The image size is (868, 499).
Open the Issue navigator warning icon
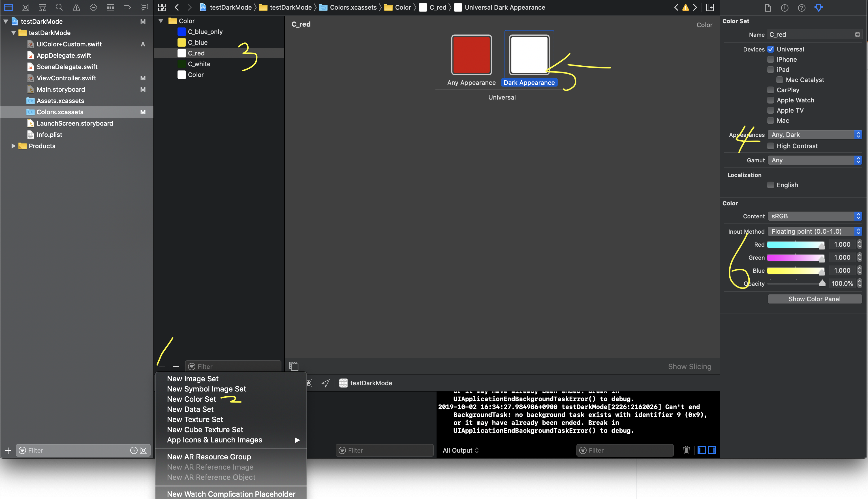pos(76,7)
